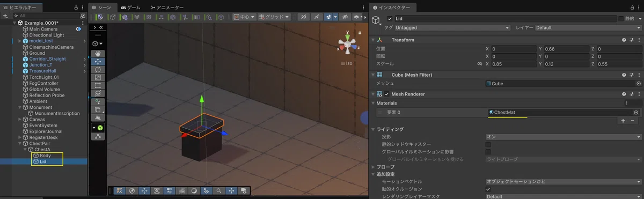Disable the Mesh Renderer checkbox

tap(387, 94)
